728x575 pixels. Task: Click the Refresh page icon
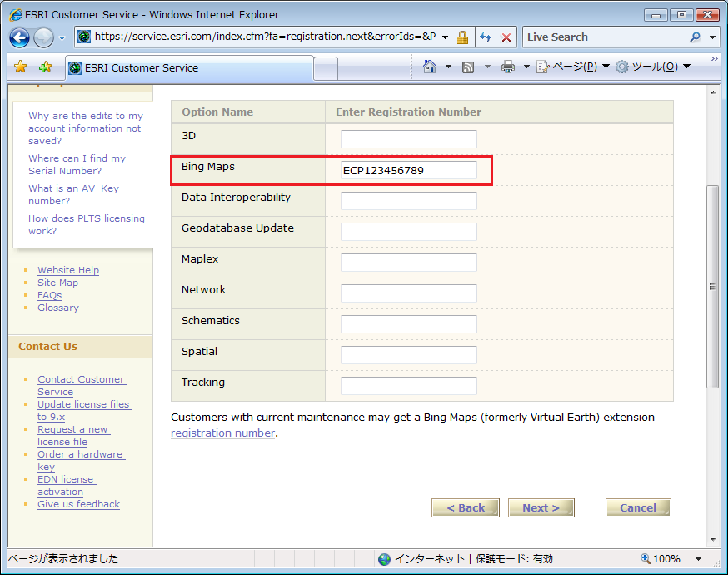485,37
